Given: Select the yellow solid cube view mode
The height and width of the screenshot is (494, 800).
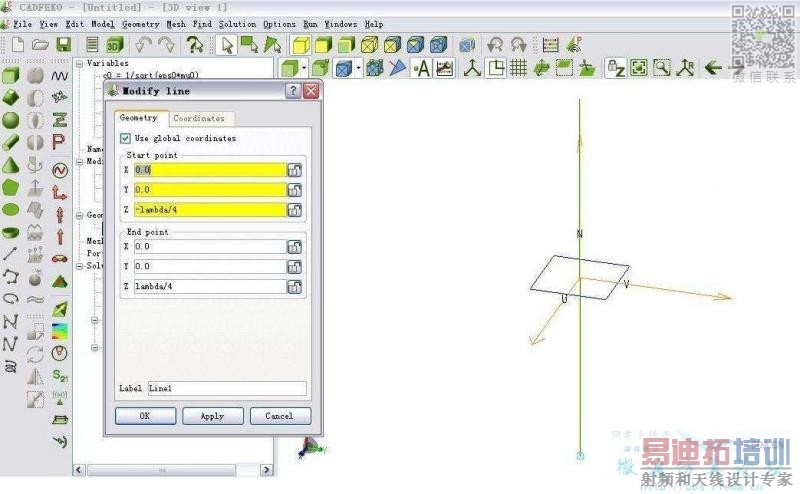Looking at the screenshot, I should pyautogui.click(x=300, y=45).
